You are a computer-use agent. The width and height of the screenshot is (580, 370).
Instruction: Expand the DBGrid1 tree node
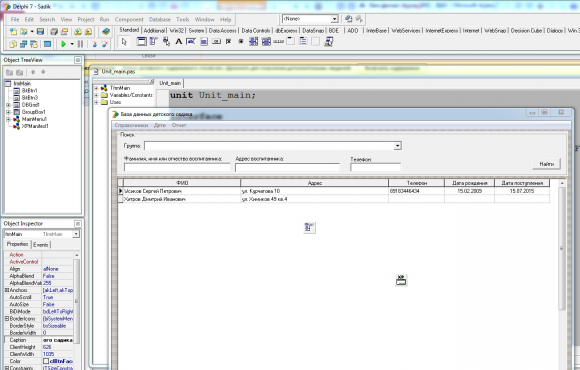[x=8, y=105]
